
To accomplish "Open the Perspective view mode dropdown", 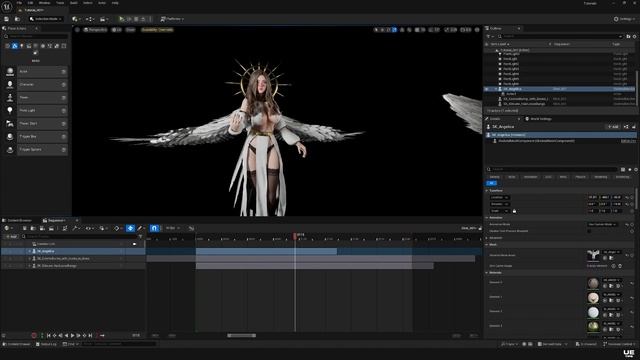I will 95,30.
